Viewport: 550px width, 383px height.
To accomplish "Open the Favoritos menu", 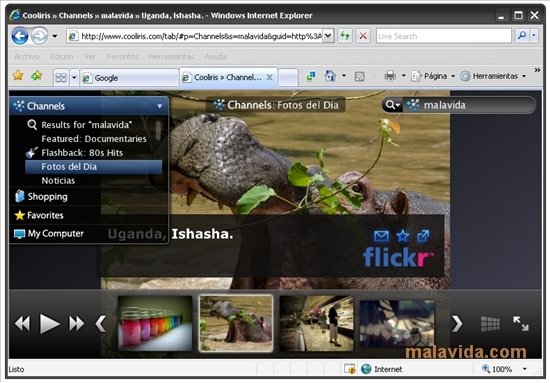I will pyautogui.click(x=122, y=56).
